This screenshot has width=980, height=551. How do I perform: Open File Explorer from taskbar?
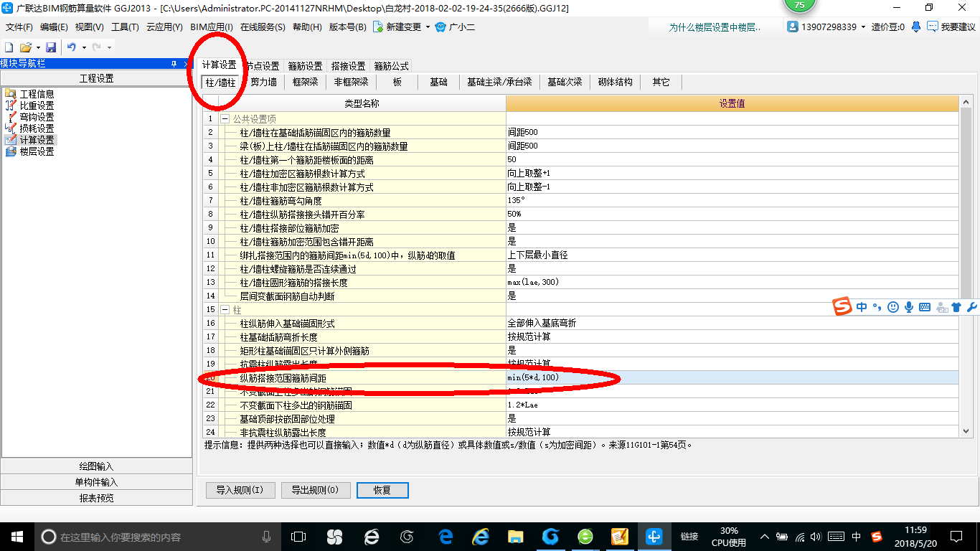(515, 537)
